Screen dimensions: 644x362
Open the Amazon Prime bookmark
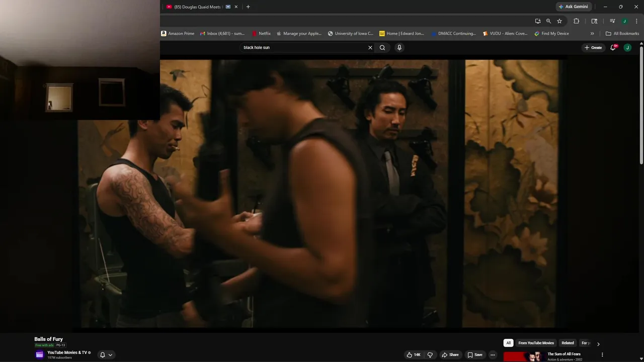178,34
